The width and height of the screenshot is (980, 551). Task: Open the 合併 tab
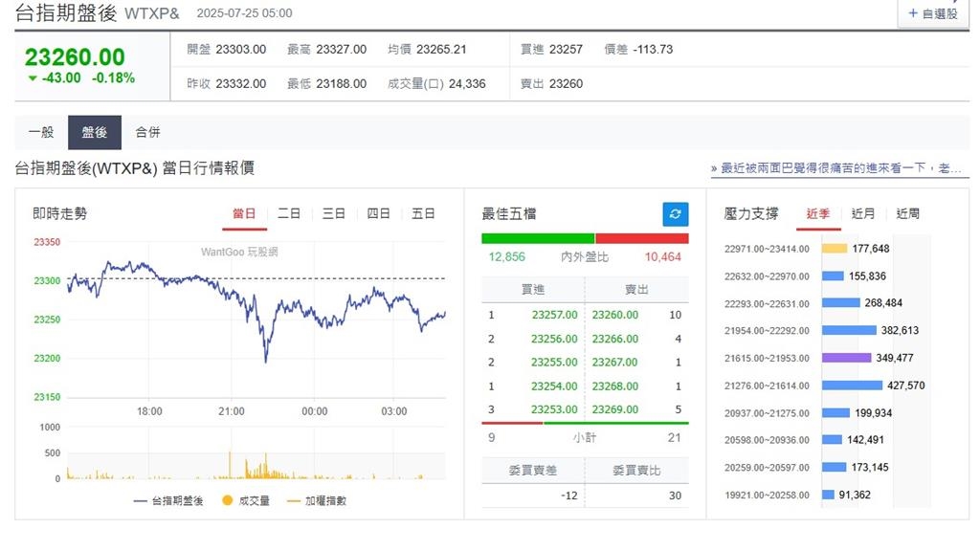(148, 132)
